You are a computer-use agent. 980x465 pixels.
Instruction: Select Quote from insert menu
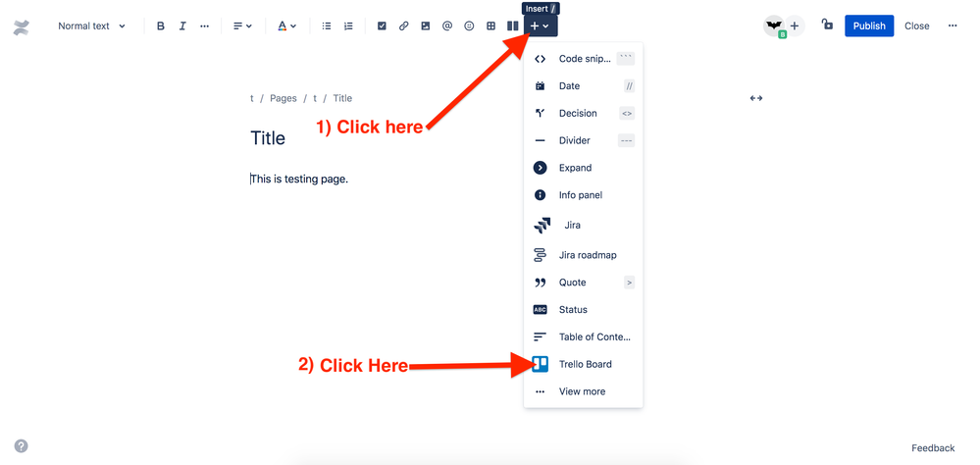pyautogui.click(x=583, y=283)
